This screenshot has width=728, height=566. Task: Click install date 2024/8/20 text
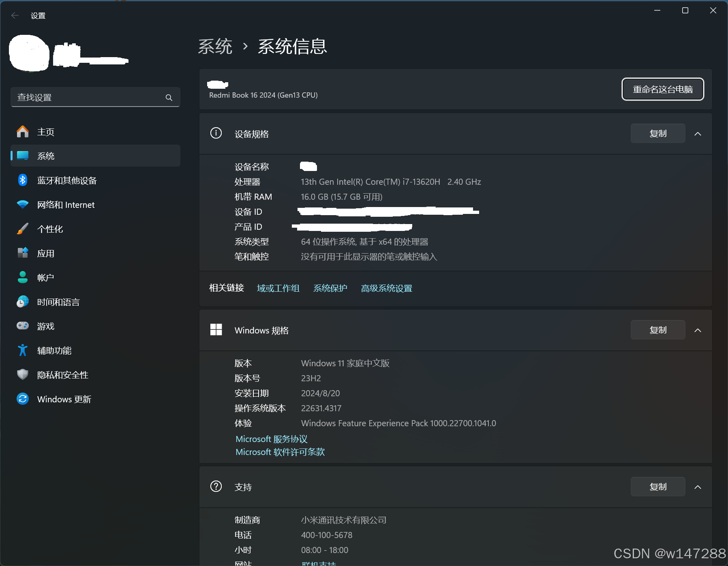pos(320,393)
